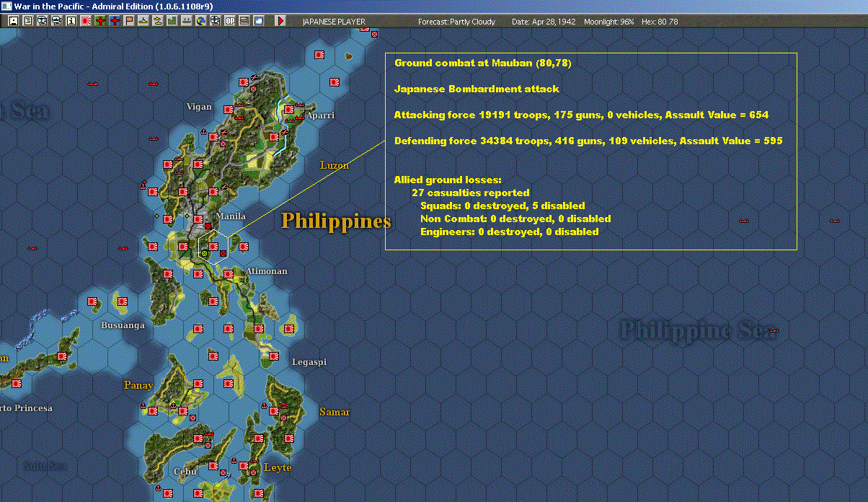The width and height of the screenshot is (868, 502).
Task: Click the Aparri map label
Action: click(x=320, y=115)
